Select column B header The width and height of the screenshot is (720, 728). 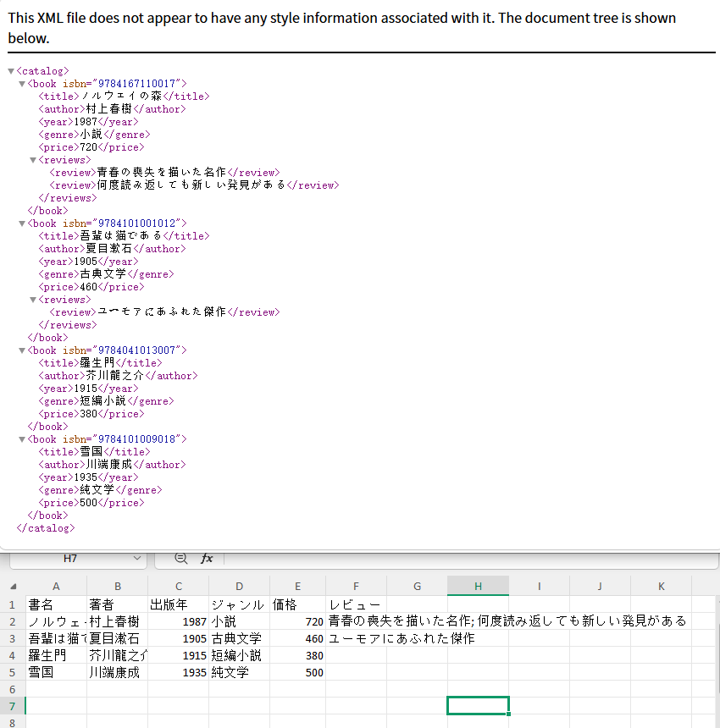[118, 587]
